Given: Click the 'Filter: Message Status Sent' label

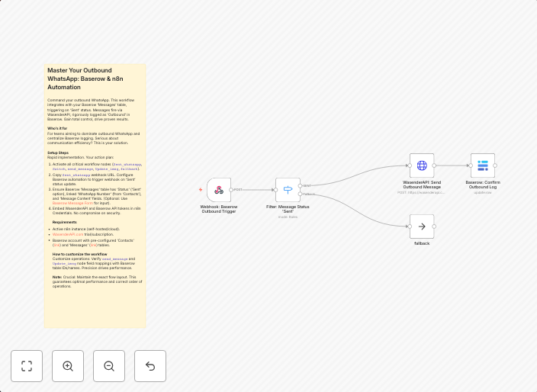Looking at the screenshot, I should [x=288, y=209].
